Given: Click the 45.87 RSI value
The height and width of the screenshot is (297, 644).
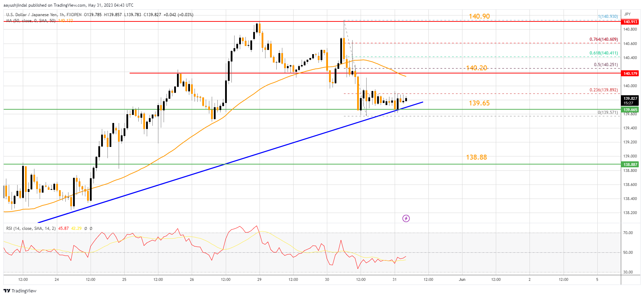Looking at the screenshot, I should 63,228.
